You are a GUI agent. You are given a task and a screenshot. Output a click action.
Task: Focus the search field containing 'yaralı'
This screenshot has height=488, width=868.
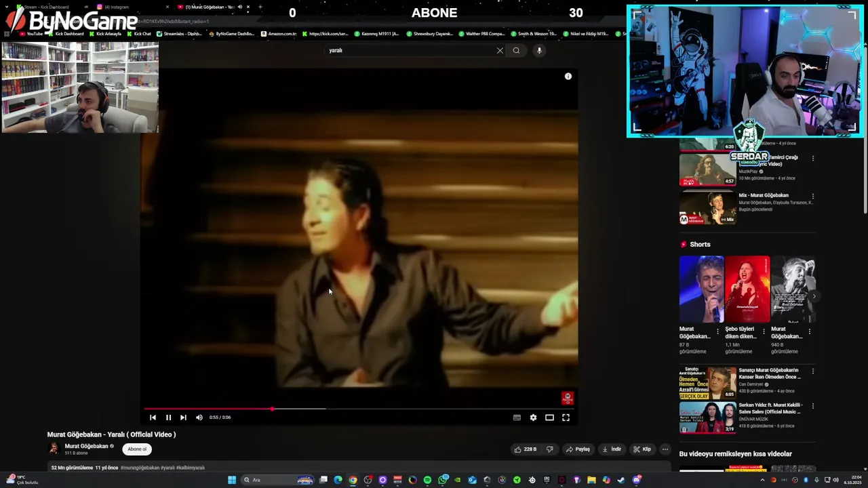410,50
